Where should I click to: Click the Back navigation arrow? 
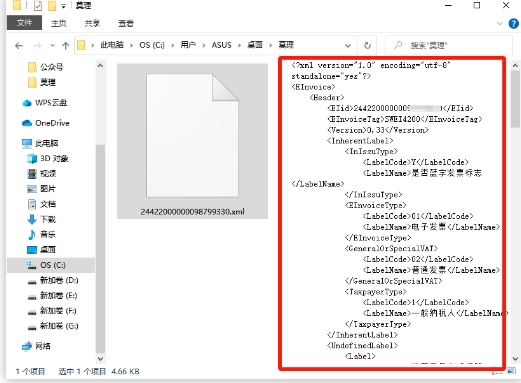click(19, 45)
